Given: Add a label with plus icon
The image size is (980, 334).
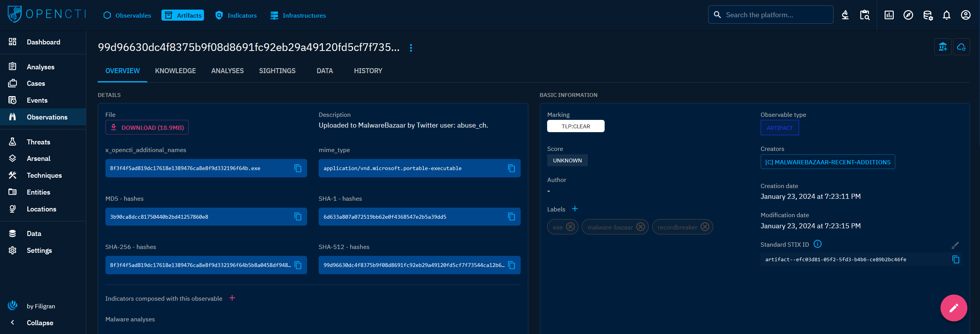Looking at the screenshot, I should [575, 209].
